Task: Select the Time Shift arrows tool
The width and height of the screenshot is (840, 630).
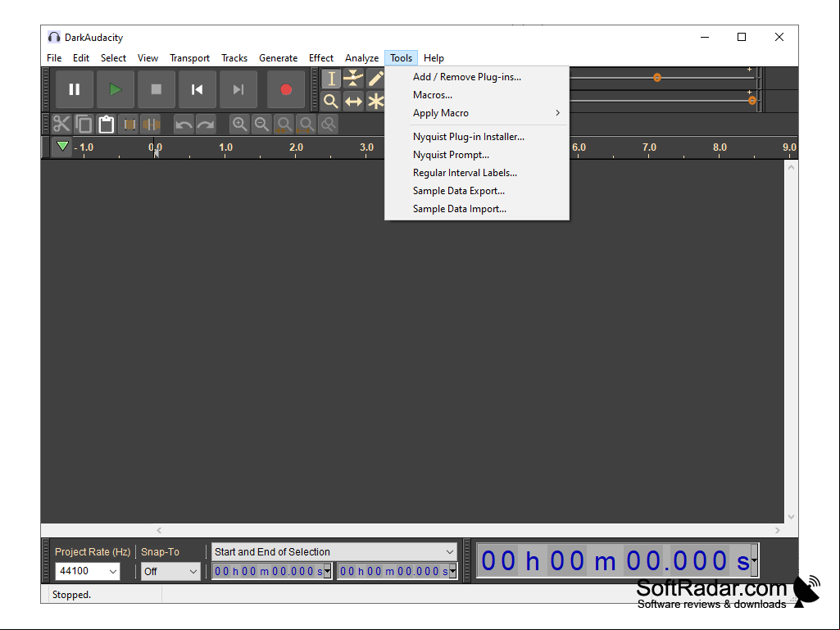Action: (353, 101)
